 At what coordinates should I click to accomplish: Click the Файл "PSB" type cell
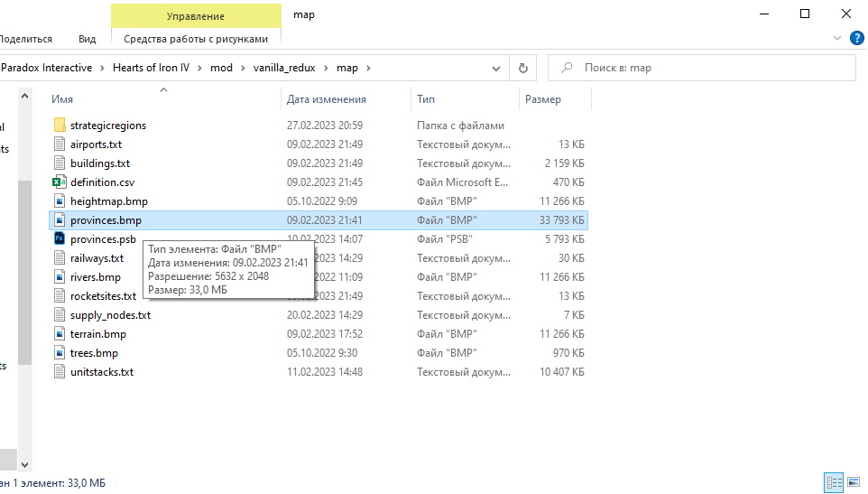pyautogui.click(x=445, y=239)
